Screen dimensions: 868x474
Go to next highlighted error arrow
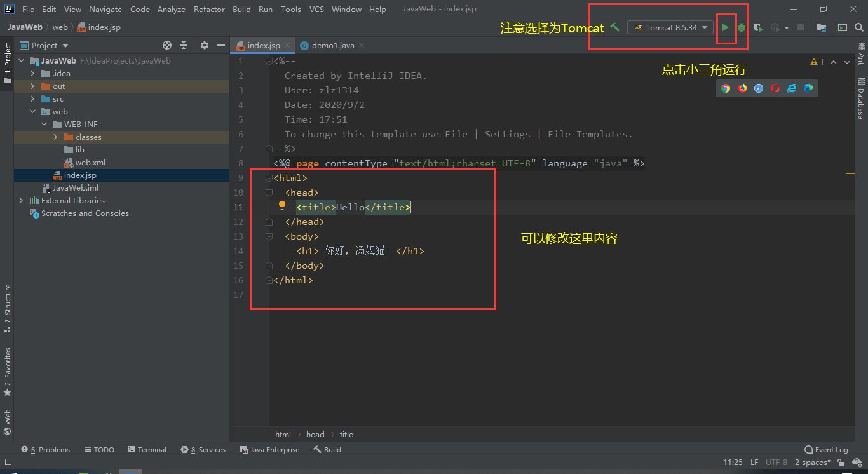848,62
